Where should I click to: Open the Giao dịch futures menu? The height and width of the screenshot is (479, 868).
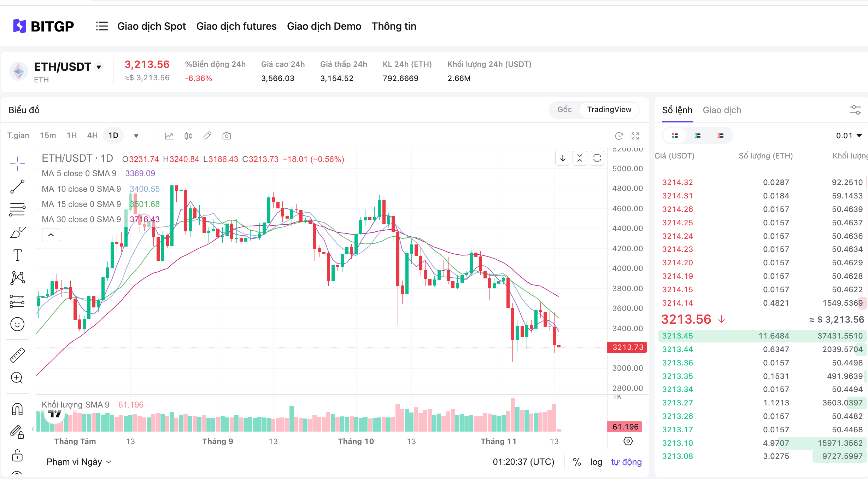236,26
